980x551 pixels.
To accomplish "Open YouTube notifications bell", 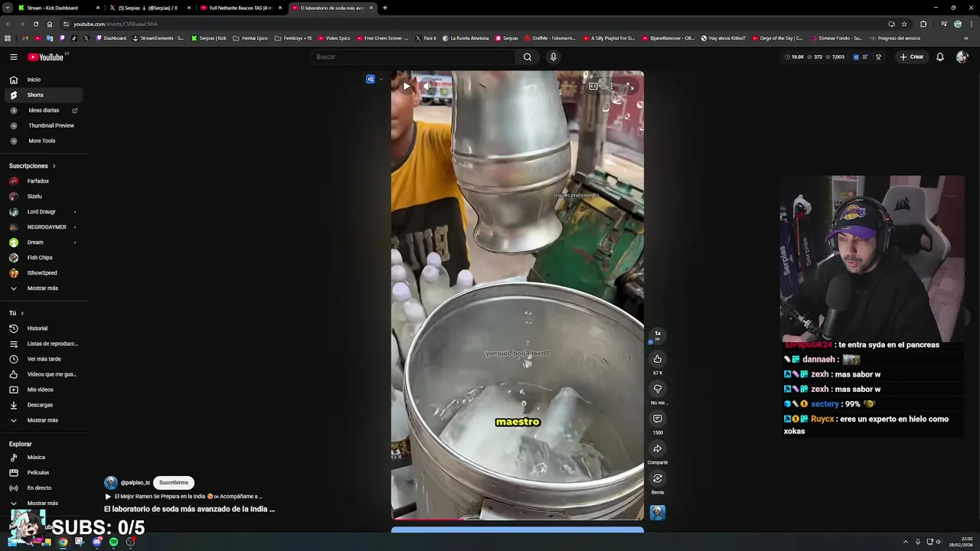I will coord(940,57).
